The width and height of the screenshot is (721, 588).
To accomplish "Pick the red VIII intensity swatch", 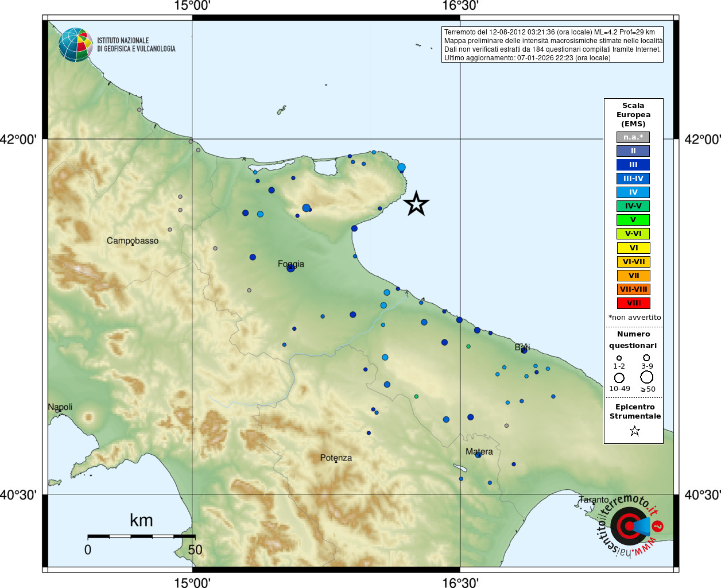I will click(x=633, y=303).
